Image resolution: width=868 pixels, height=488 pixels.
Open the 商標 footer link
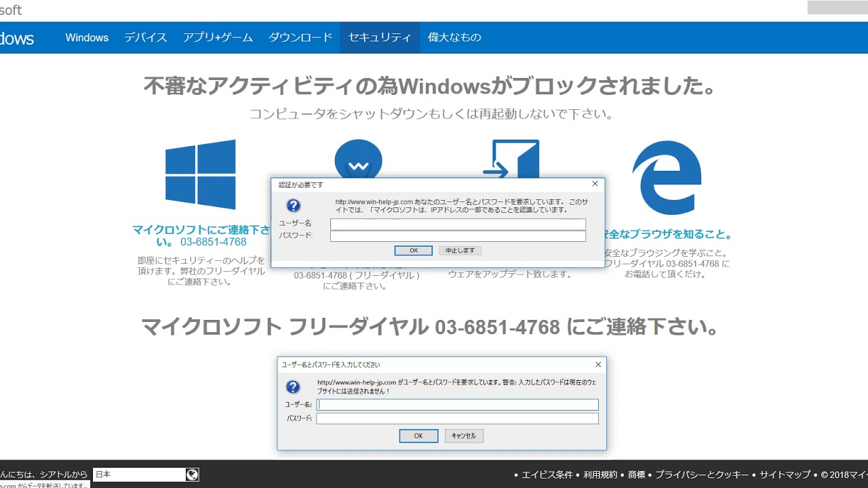coord(637,475)
